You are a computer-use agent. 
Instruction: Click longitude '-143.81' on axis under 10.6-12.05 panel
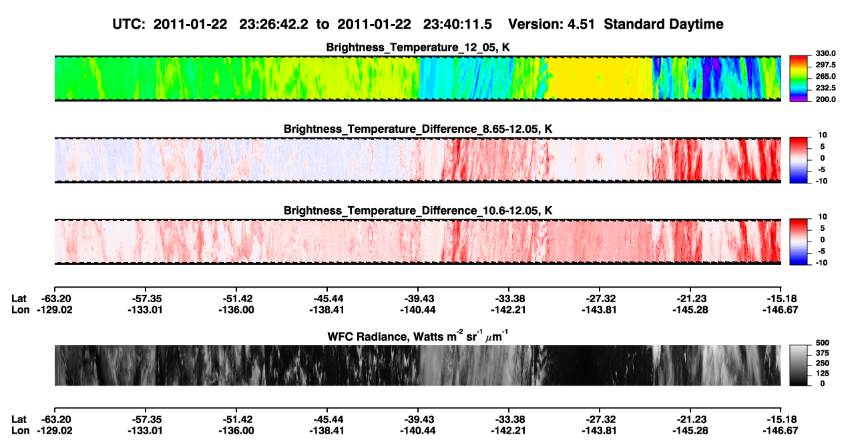point(600,310)
